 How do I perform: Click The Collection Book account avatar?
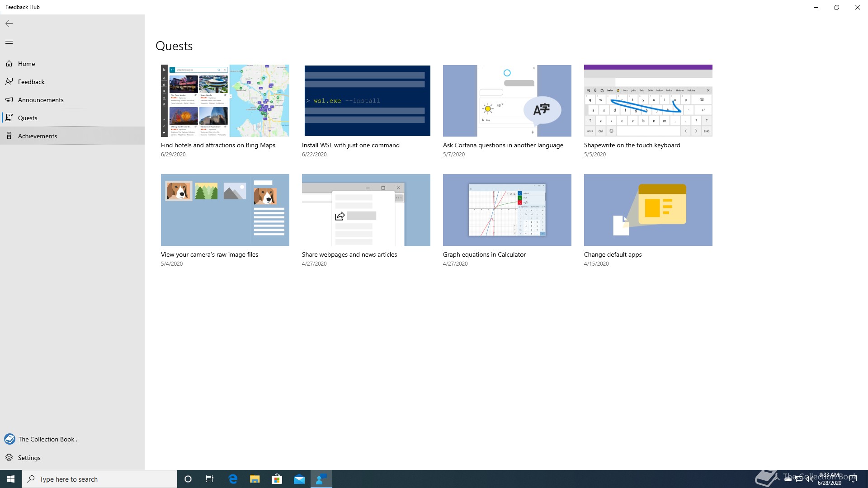9,439
